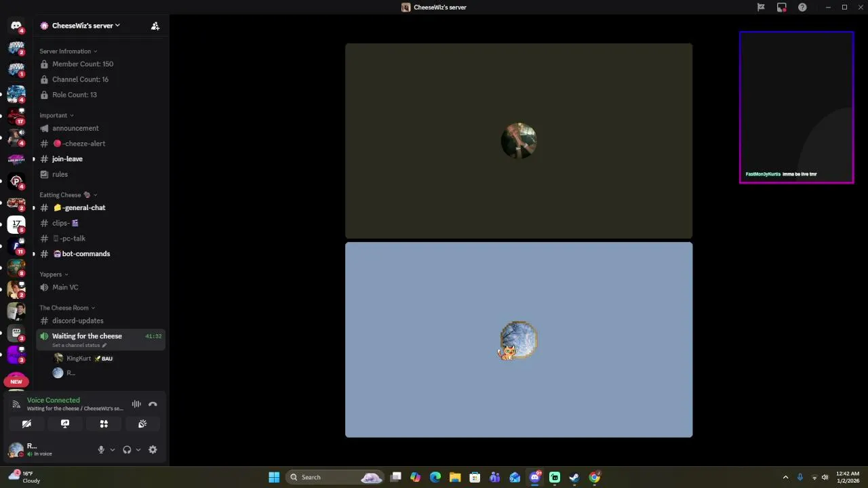This screenshot has height=488, width=868.
Task: Open the cheeze-alert channel
Action: click(x=101, y=144)
